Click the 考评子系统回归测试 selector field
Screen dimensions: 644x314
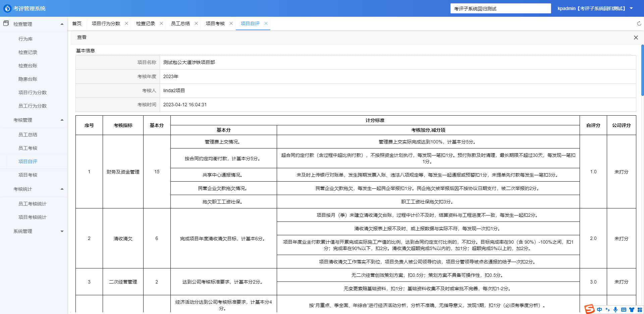500,8
